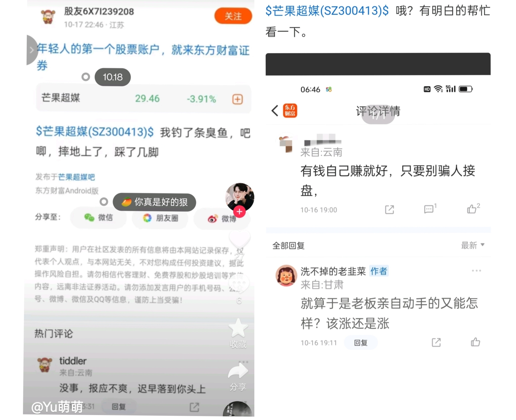Toggle the 收藏 (favorite) star icon
This screenshot has height=420, width=516.
[x=238, y=328]
